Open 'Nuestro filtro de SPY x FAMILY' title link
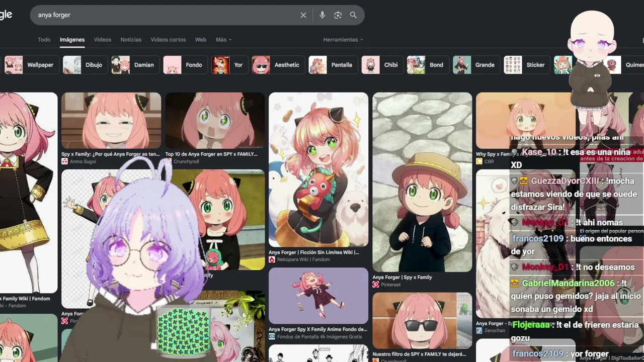 420,354
